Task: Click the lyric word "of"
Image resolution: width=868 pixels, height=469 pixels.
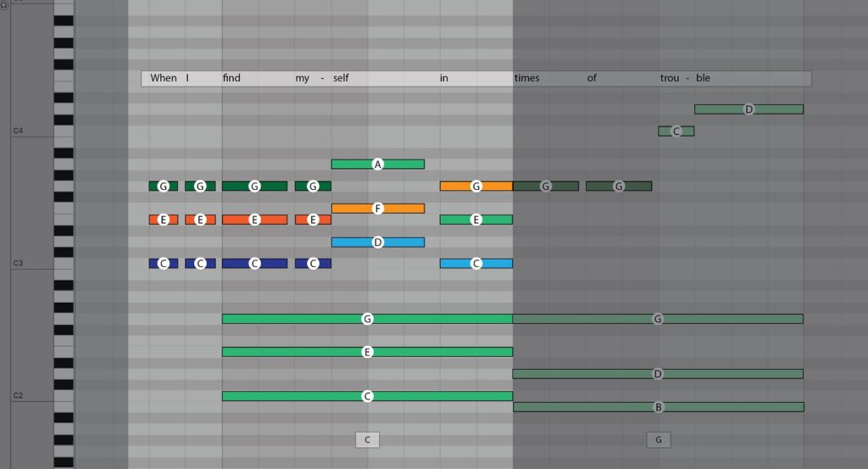Action: (x=592, y=78)
